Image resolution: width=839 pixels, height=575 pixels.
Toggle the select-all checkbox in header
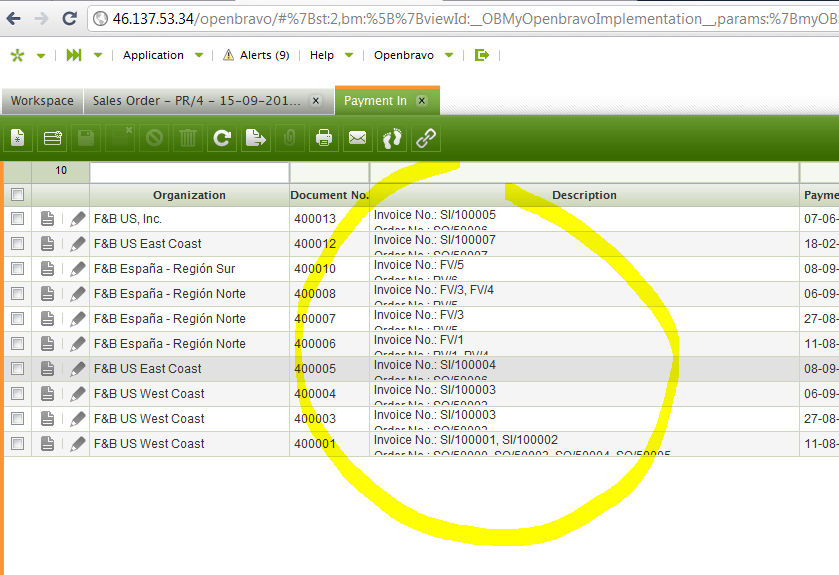tap(17, 195)
